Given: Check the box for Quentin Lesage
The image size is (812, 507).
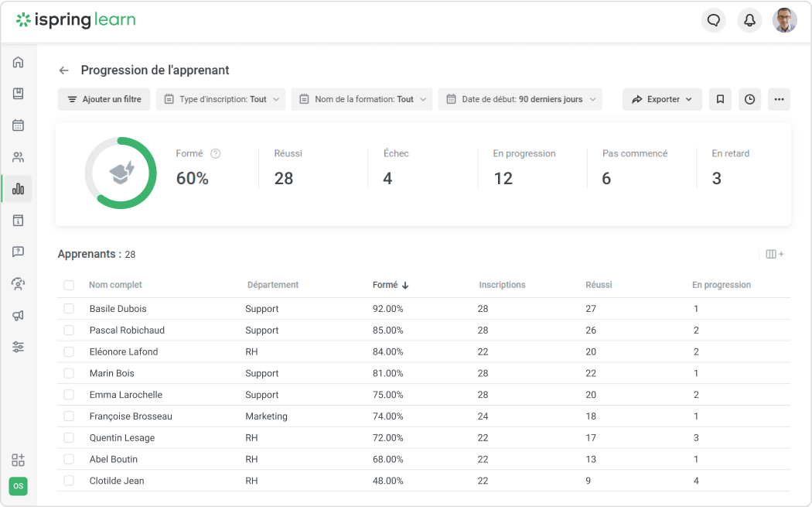Looking at the screenshot, I should tap(69, 437).
